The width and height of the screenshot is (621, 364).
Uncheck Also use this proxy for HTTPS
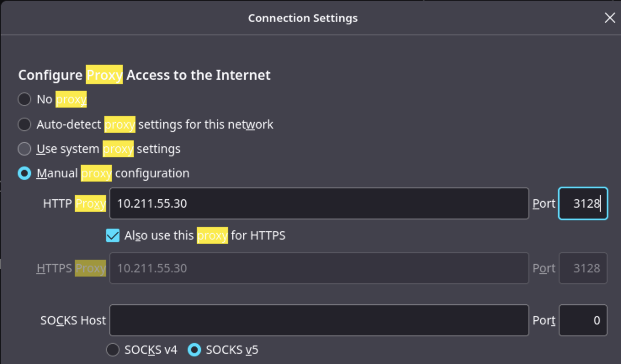tap(113, 235)
